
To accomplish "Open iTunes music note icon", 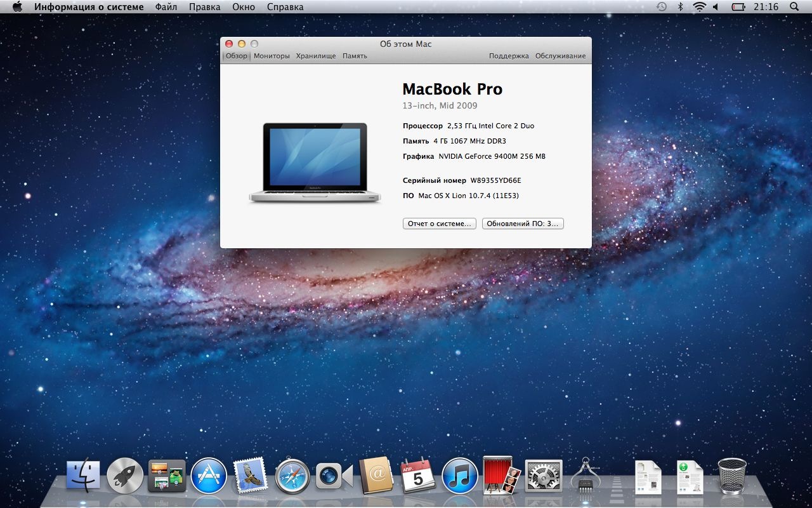I will [460, 476].
